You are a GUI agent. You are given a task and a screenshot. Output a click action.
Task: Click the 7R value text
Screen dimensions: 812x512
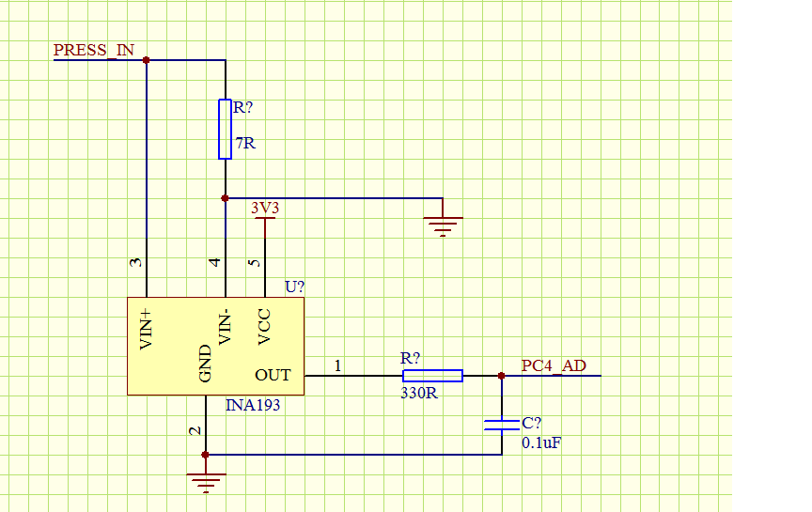245,144
